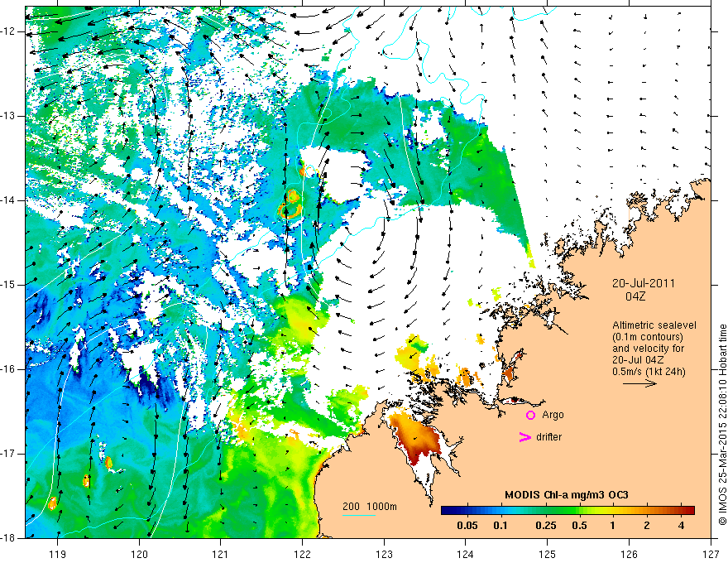
Task: Click the longitude label '122'
Action: pyautogui.click(x=302, y=554)
